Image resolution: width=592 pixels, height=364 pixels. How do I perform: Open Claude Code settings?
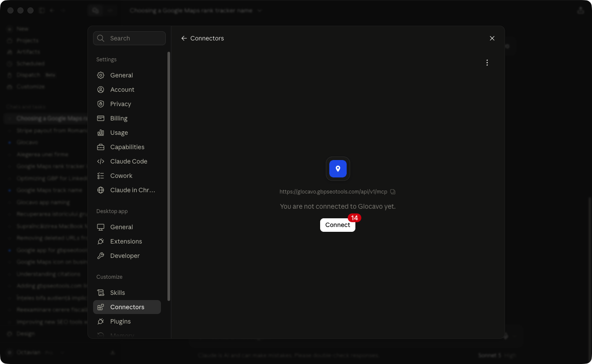coord(127,161)
